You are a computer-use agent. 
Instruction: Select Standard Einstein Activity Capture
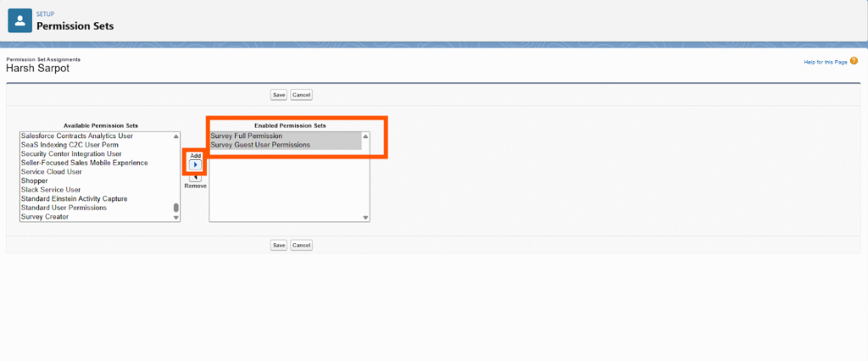point(74,198)
